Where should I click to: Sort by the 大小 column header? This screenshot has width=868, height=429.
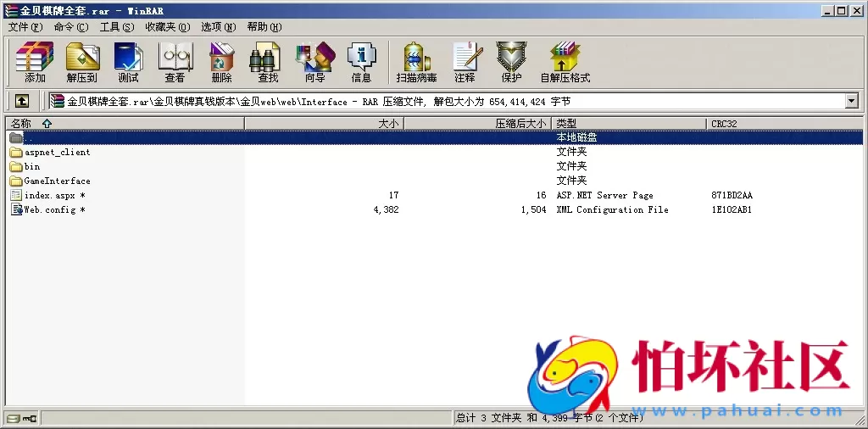[x=325, y=124]
